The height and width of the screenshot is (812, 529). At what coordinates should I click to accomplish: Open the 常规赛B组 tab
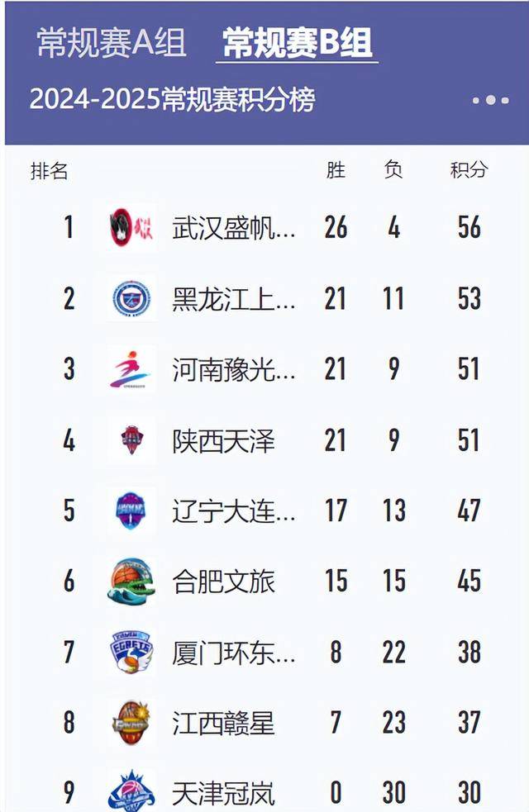coord(293,44)
